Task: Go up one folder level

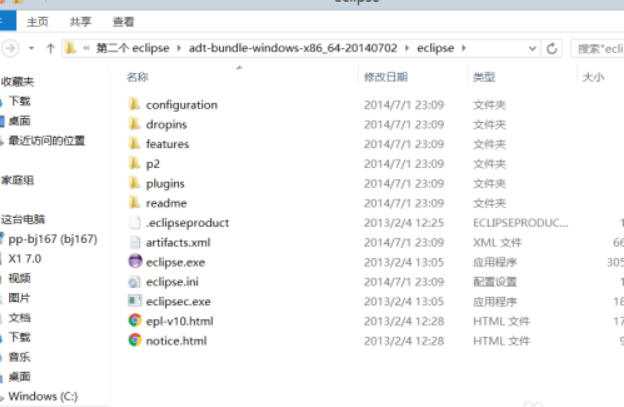Action: pyautogui.click(x=50, y=49)
